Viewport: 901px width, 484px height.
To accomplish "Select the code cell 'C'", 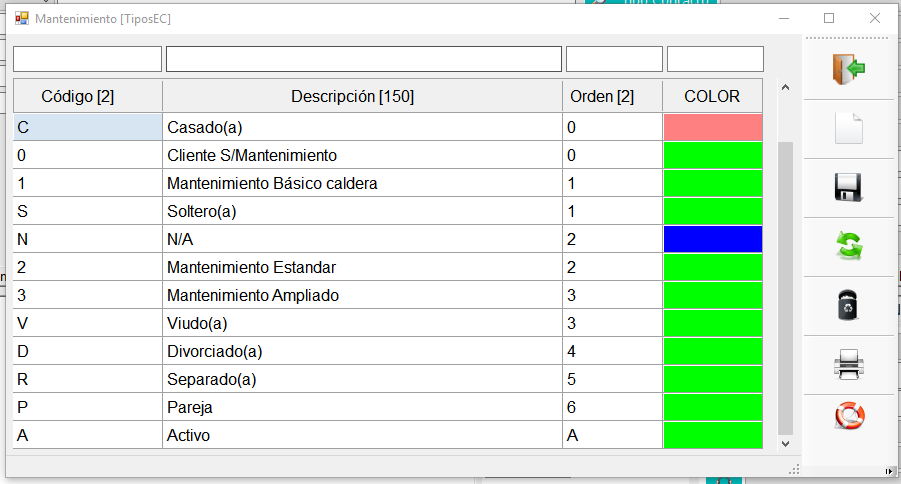I will click(x=88, y=127).
